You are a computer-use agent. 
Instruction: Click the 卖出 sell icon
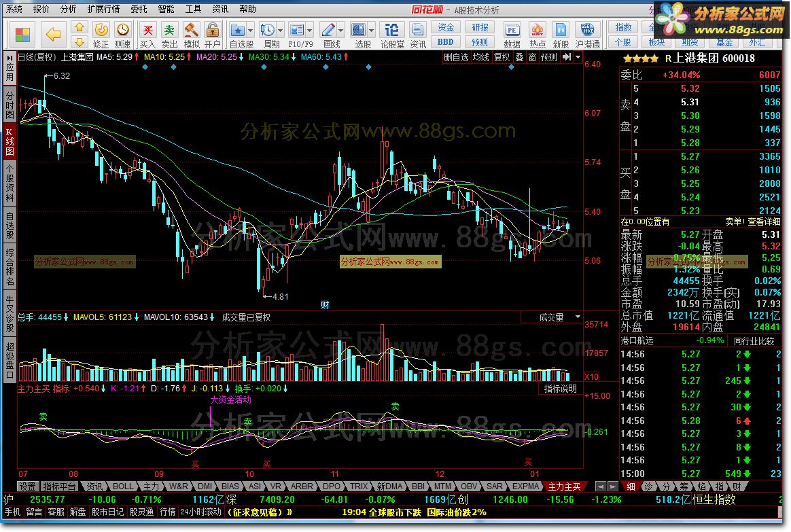tap(169, 35)
